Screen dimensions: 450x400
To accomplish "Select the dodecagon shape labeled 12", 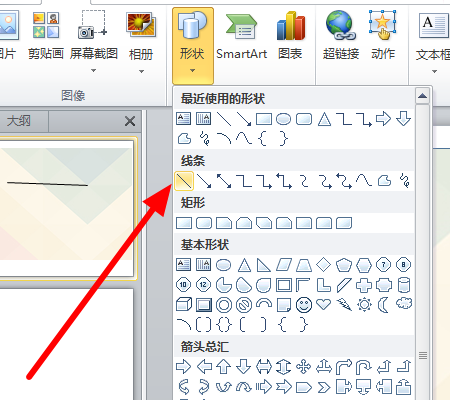I will 203,285.
